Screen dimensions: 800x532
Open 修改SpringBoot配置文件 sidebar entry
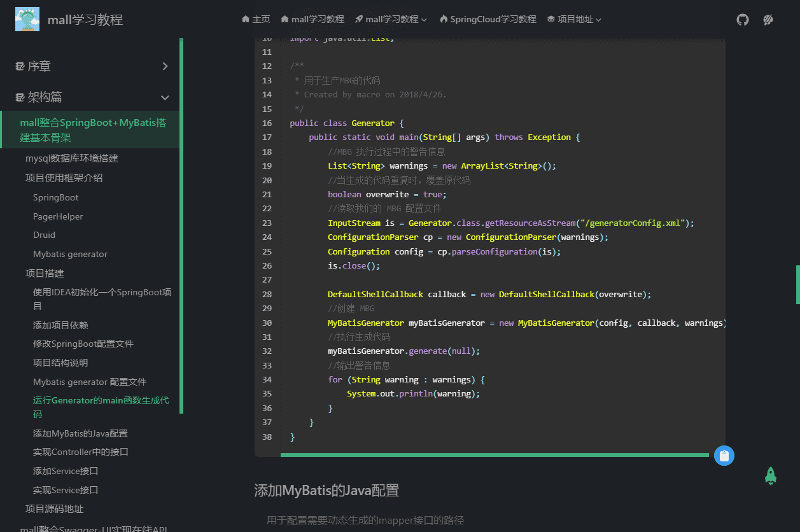tap(83, 344)
